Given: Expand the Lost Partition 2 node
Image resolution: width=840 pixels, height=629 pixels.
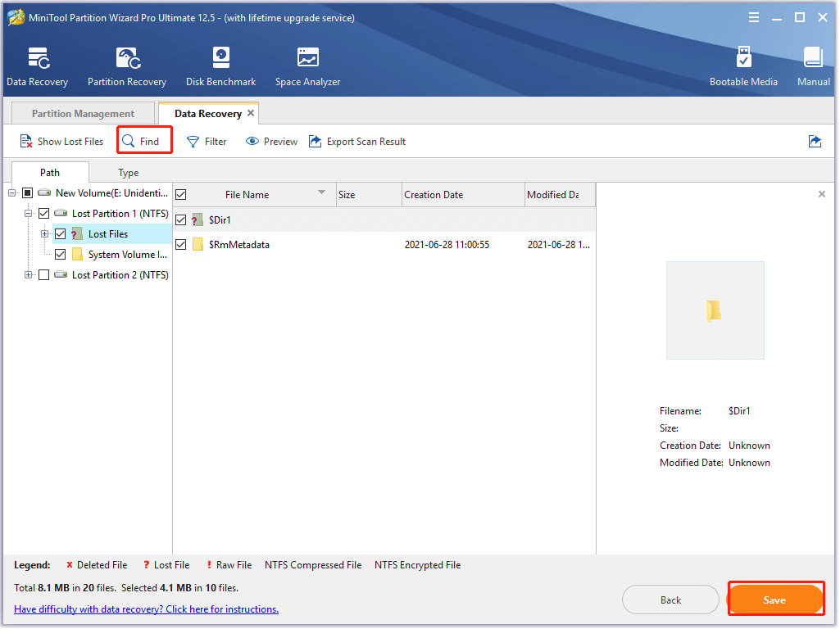Looking at the screenshot, I should click(x=28, y=274).
